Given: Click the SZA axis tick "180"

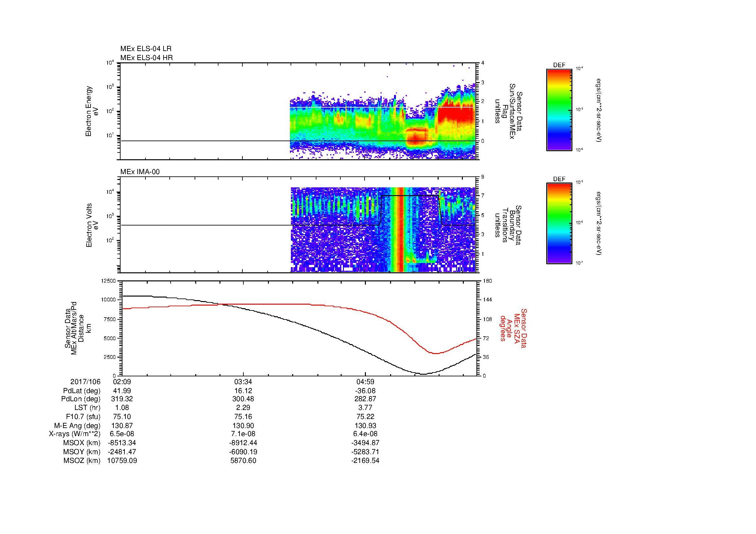Looking at the screenshot, I should (x=487, y=281).
